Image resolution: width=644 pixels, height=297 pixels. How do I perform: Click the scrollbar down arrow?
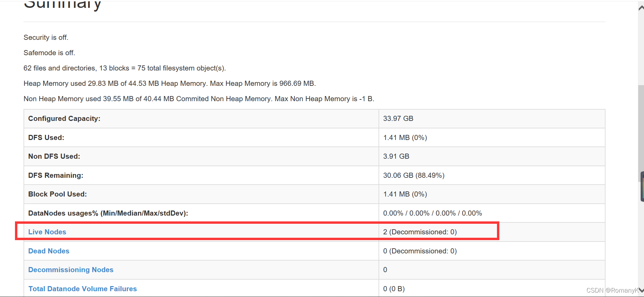(x=641, y=290)
